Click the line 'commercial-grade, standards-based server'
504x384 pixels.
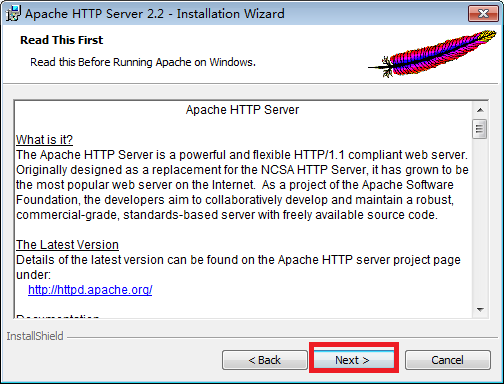click(x=227, y=215)
